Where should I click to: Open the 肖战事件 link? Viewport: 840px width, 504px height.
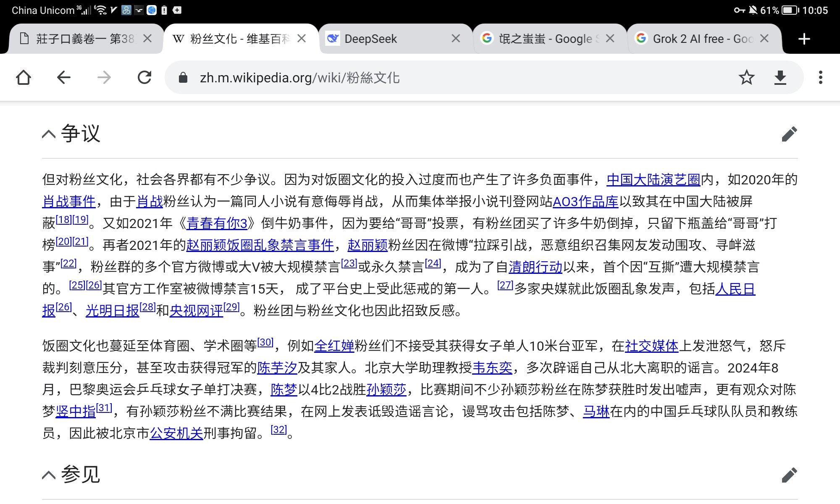click(69, 202)
